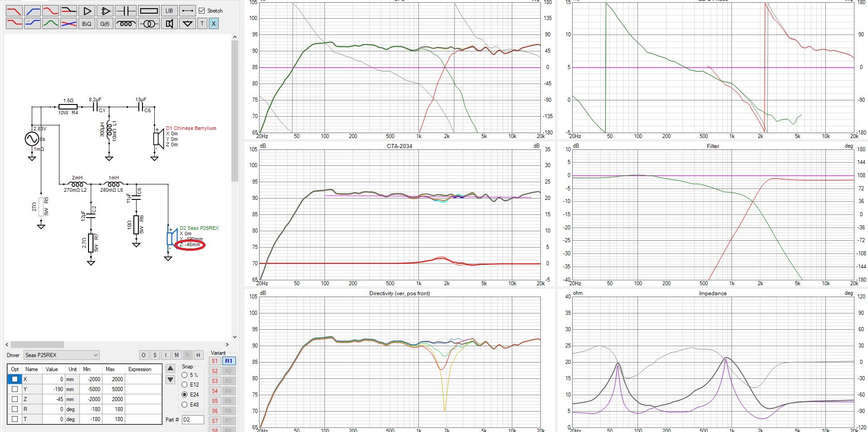Select variant S4
This screenshot has width=868, height=432.
point(215,391)
